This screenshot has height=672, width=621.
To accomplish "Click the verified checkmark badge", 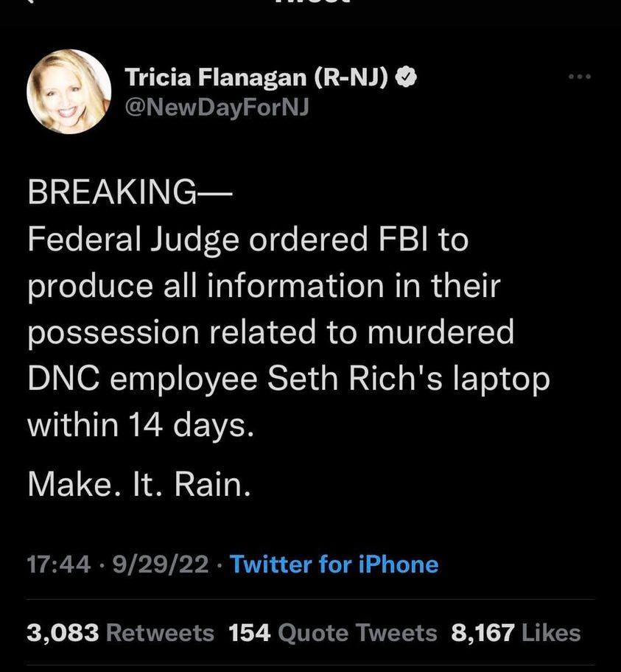I will 406,77.
